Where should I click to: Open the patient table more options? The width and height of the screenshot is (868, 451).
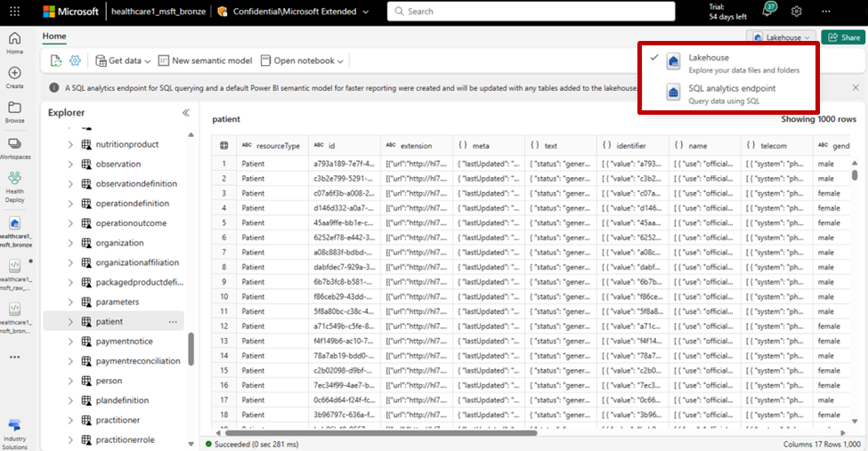pos(174,321)
